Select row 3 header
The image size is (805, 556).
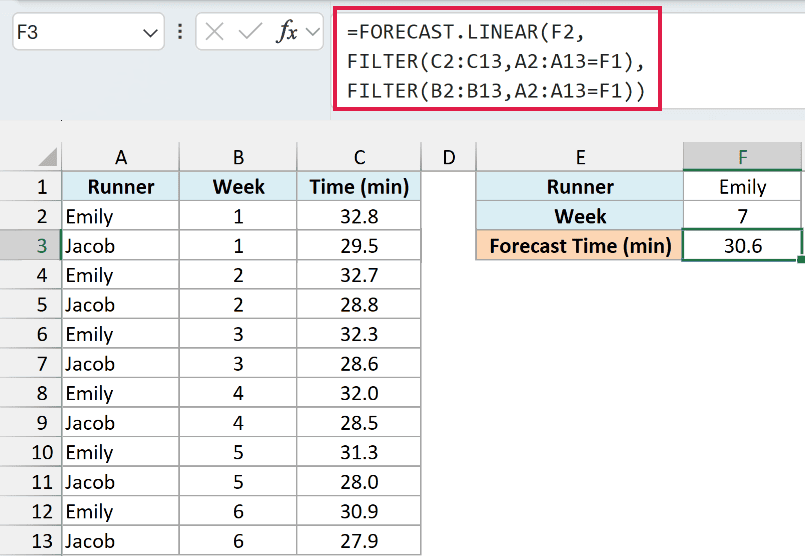pyautogui.click(x=31, y=245)
